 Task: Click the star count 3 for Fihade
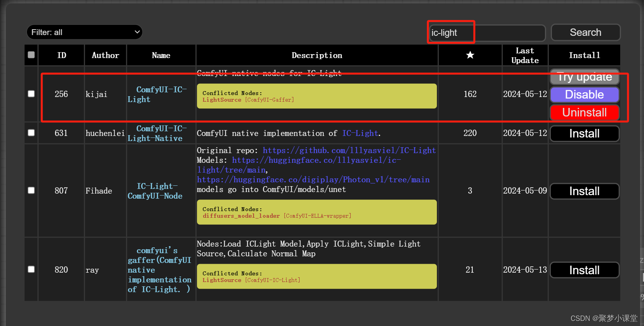(470, 191)
